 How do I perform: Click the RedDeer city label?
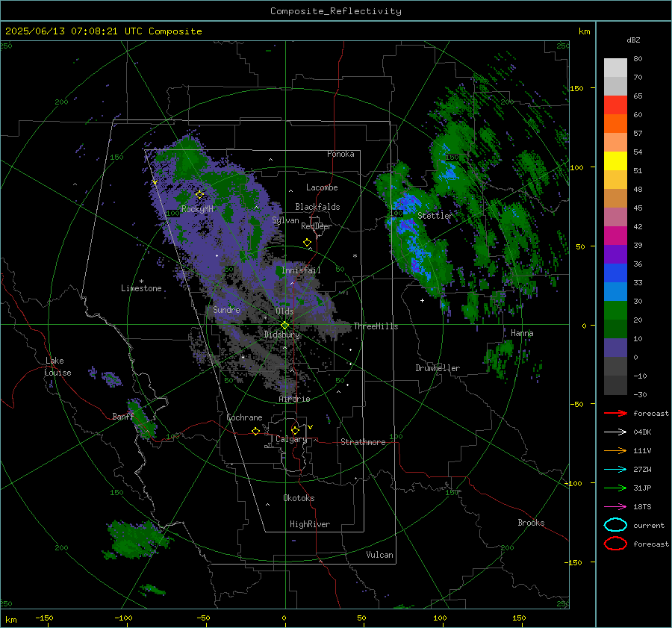click(317, 226)
